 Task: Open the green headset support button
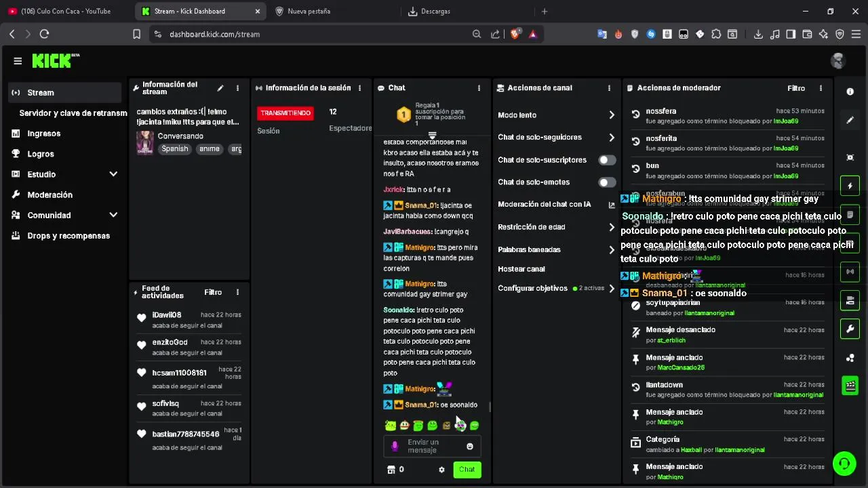click(x=844, y=464)
